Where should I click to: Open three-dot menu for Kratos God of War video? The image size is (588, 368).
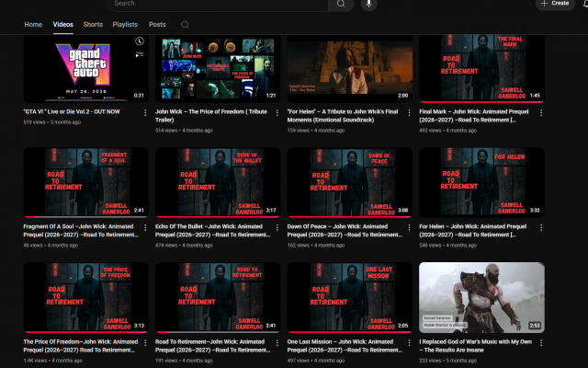coord(541,343)
